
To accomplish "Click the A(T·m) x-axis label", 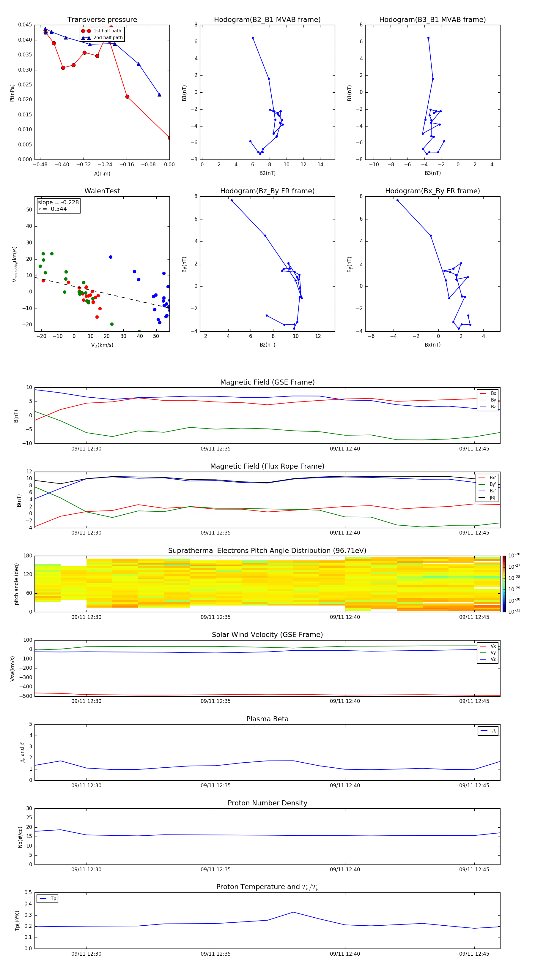I will [102, 173].
